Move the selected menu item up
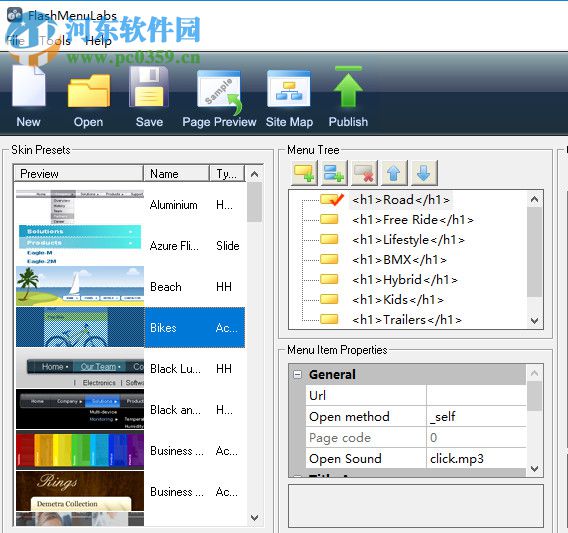The image size is (568, 533). coord(394,173)
